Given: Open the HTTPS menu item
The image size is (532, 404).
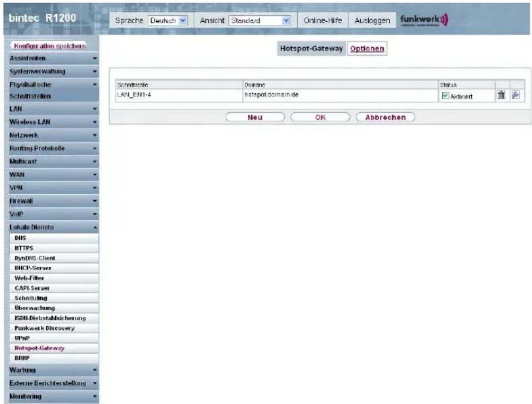Looking at the screenshot, I should (54, 248).
